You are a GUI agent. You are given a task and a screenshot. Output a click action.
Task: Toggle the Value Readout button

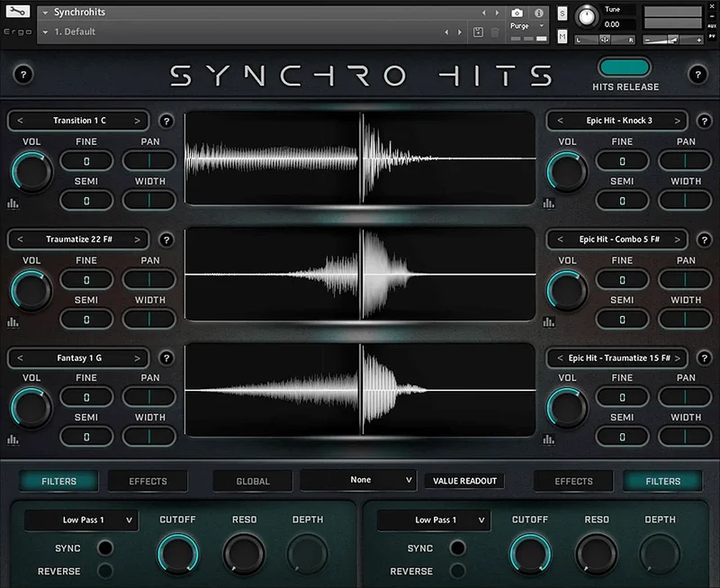tap(464, 481)
